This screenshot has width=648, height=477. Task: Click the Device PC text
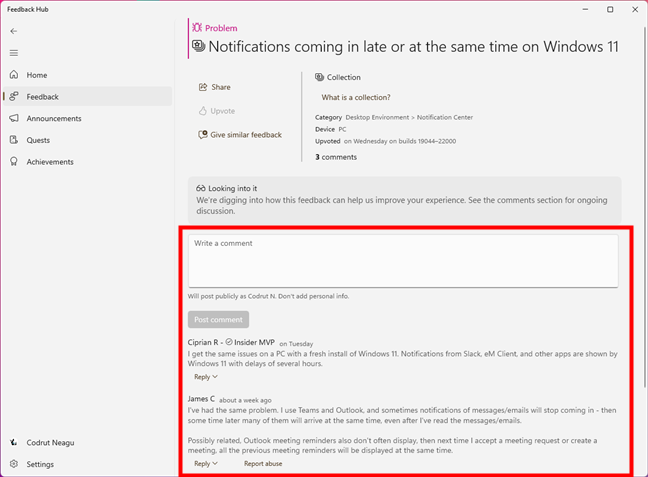coord(331,129)
